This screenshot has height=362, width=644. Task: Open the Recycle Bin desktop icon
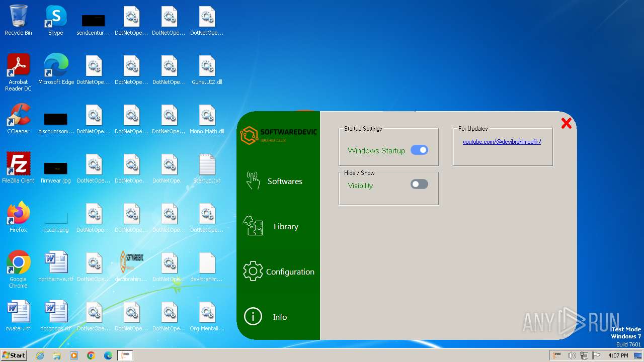(18, 21)
